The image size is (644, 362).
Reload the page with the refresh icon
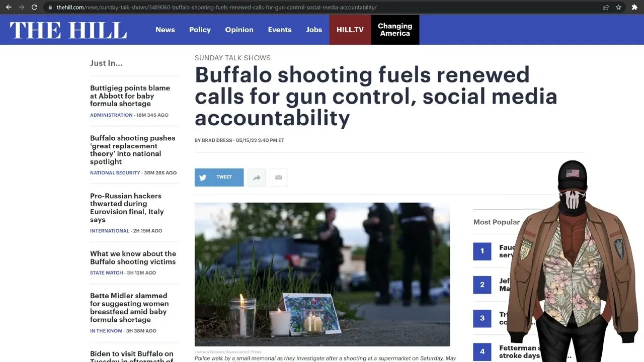coord(34,7)
